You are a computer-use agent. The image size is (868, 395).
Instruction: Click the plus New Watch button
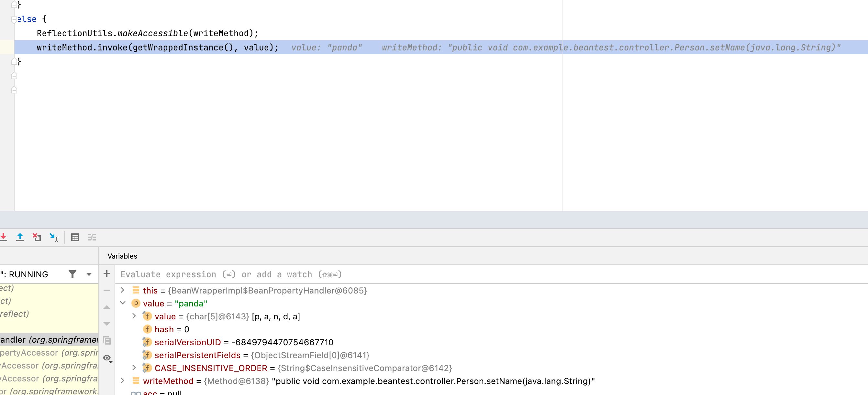pyautogui.click(x=107, y=273)
